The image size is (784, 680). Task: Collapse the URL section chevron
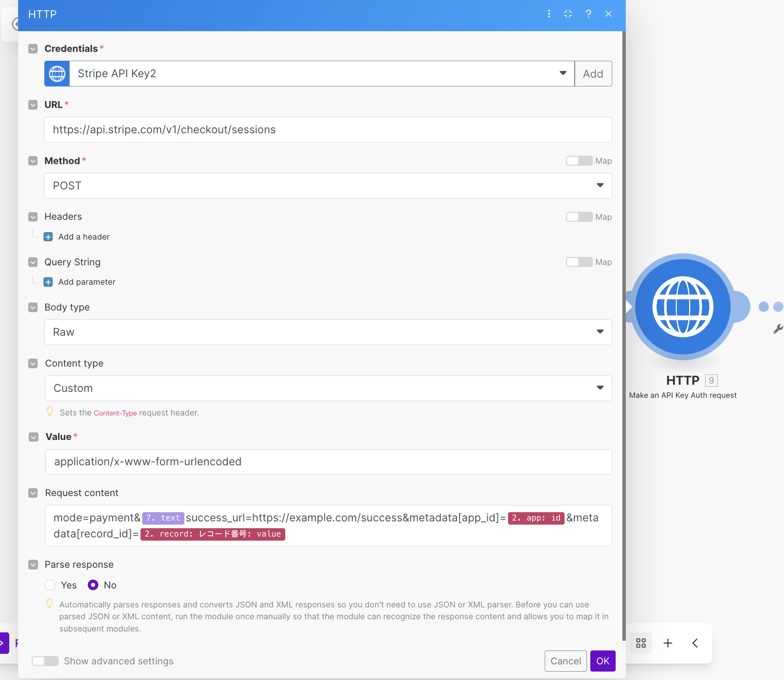point(33,105)
